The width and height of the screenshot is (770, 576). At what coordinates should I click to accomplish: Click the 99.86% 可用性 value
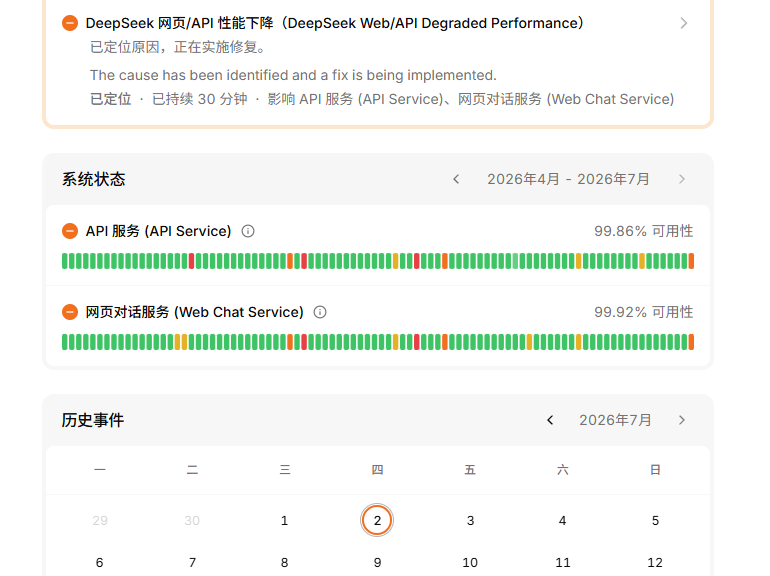click(643, 231)
